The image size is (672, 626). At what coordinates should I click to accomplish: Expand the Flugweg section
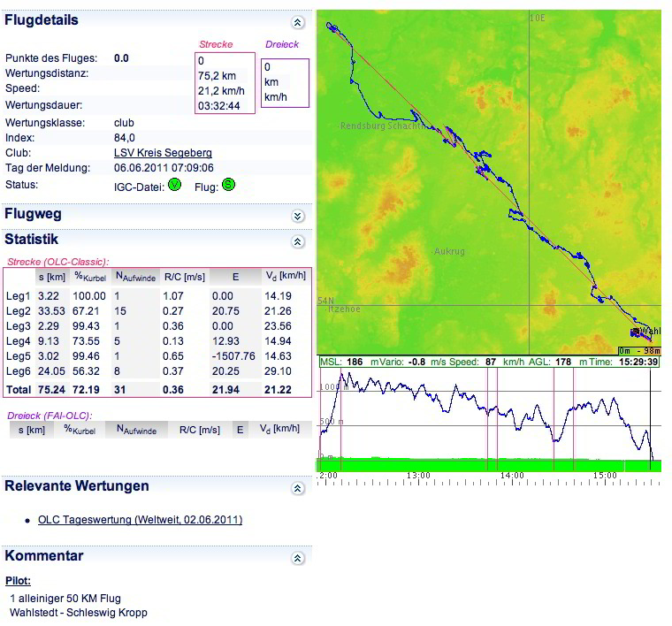pyautogui.click(x=298, y=216)
